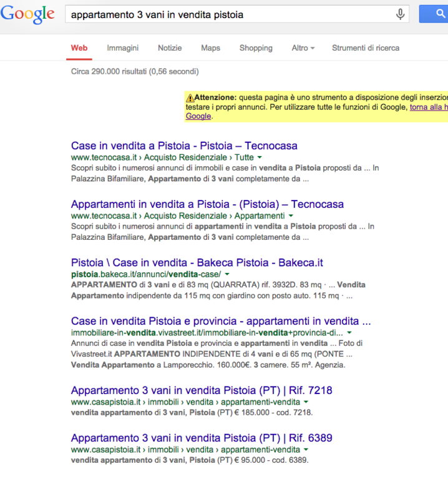Open 'Case in vendita Pistoia e provincia' result
The width and height of the screenshot is (448, 479).
click(x=221, y=321)
